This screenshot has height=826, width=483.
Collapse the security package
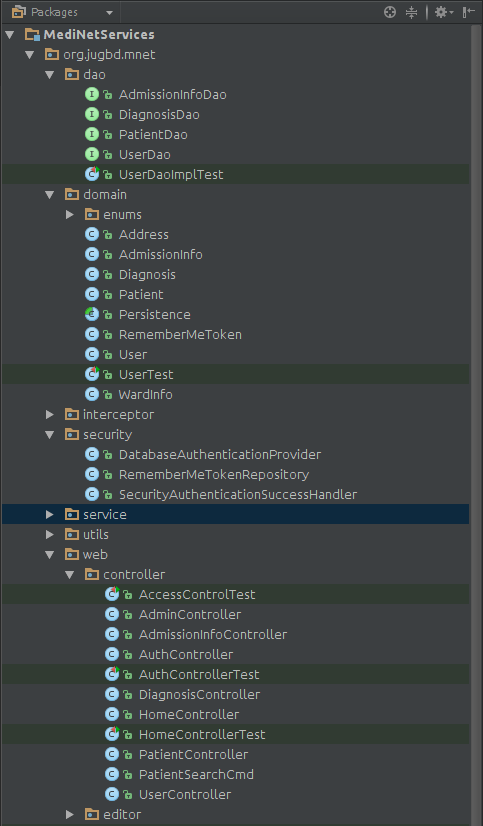[x=50, y=435]
